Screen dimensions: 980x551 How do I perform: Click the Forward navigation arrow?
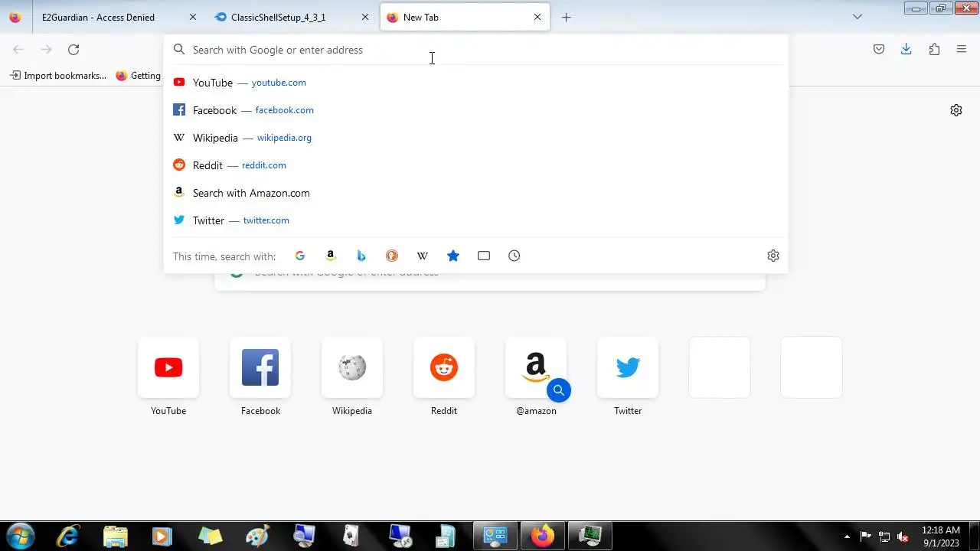pyautogui.click(x=46, y=50)
